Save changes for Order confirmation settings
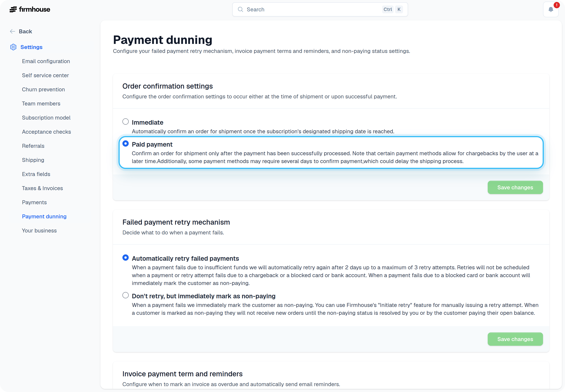The image size is (565, 392). click(515, 187)
